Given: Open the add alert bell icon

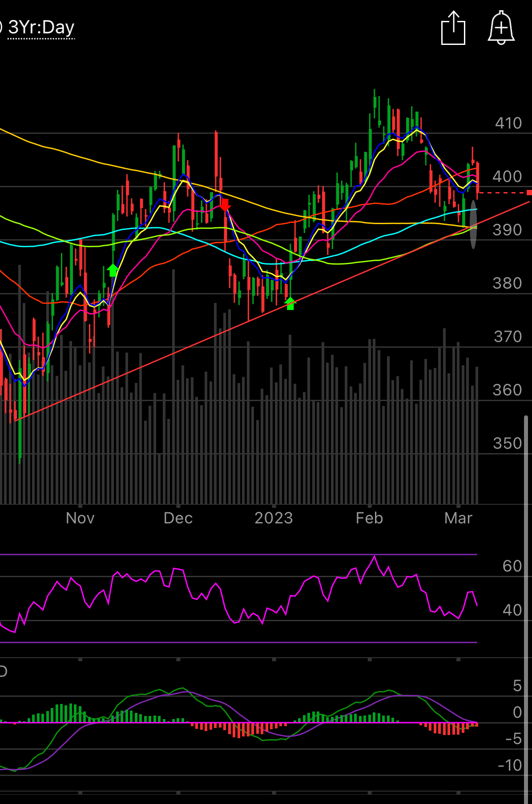Looking at the screenshot, I should (x=501, y=28).
